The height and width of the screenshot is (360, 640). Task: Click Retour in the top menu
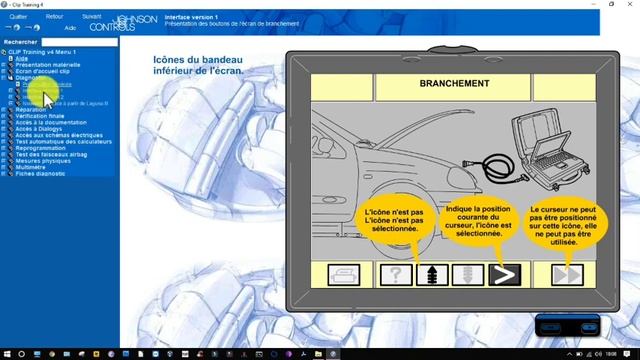click(x=54, y=17)
